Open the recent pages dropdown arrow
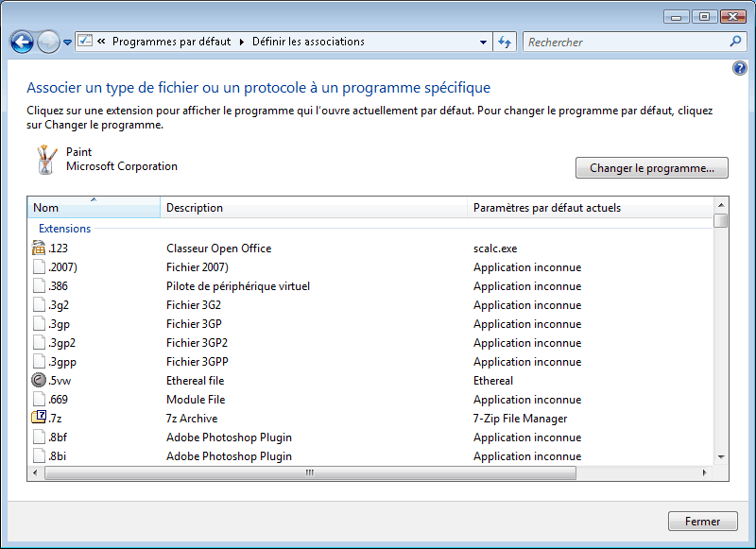Image resolution: width=756 pixels, height=549 pixels. [x=67, y=43]
